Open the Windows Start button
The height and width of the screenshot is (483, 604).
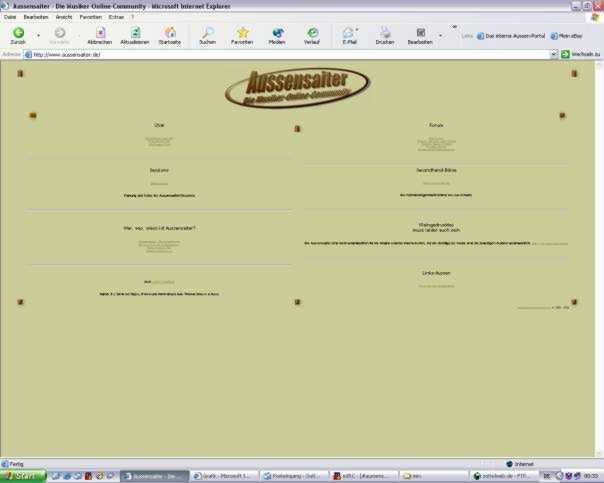[x=22, y=476]
